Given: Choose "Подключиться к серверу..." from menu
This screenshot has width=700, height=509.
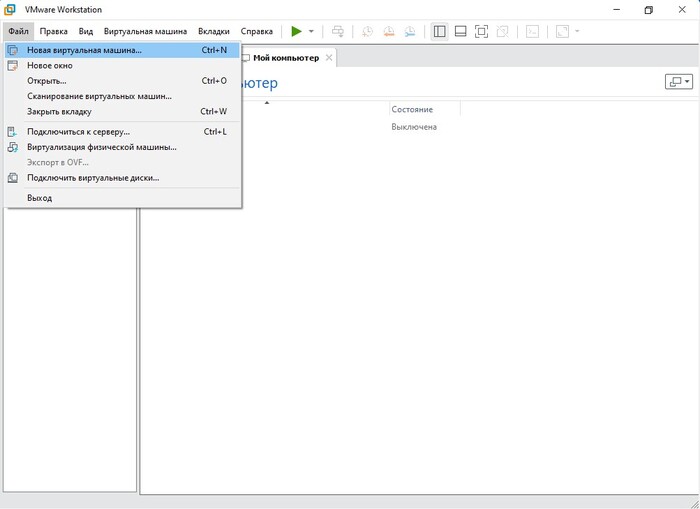Looking at the screenshot, I should pyautogui.click(x=78, y=131).
